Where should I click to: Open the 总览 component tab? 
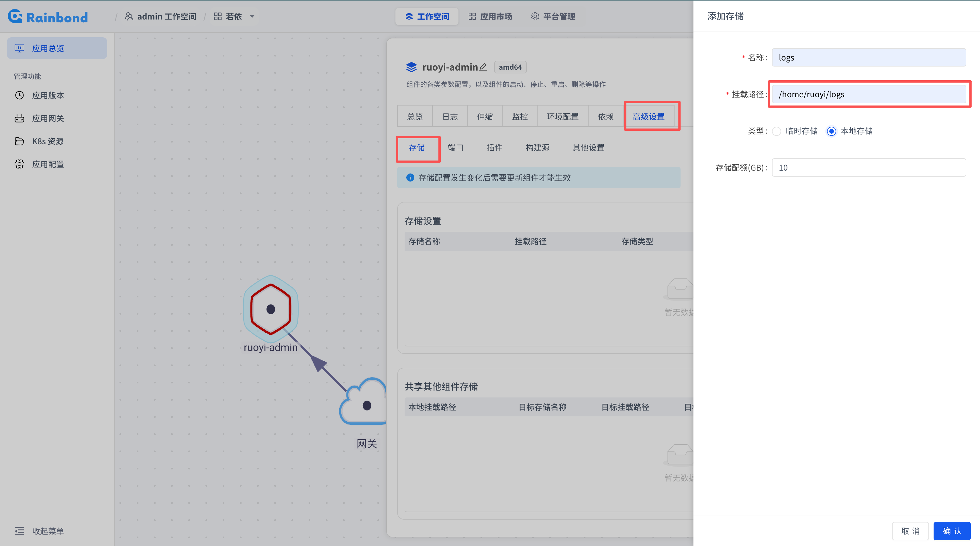415,116
